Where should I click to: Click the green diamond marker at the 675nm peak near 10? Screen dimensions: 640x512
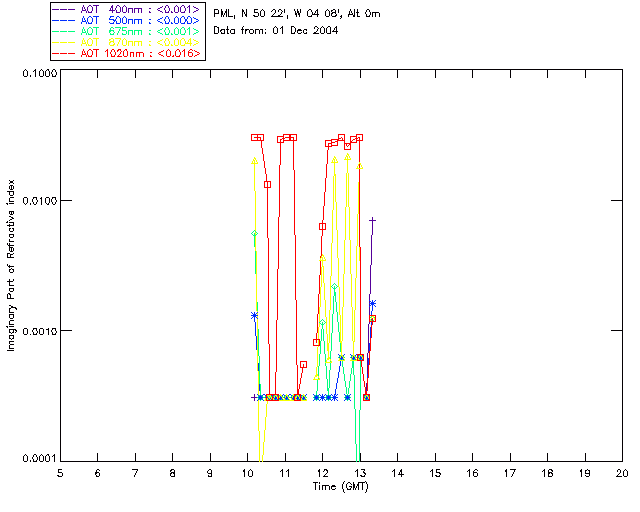click(255, 234)
